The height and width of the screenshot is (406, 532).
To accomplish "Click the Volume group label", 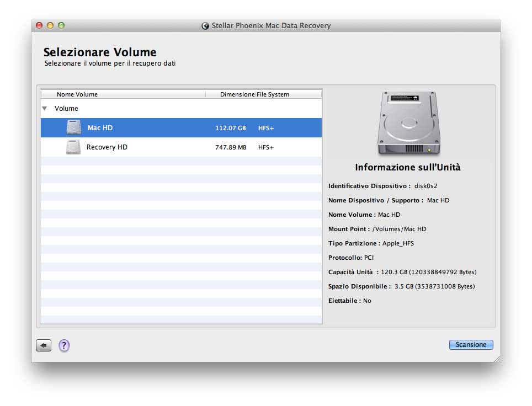I will pyautogui.click(x=66, y=109).
